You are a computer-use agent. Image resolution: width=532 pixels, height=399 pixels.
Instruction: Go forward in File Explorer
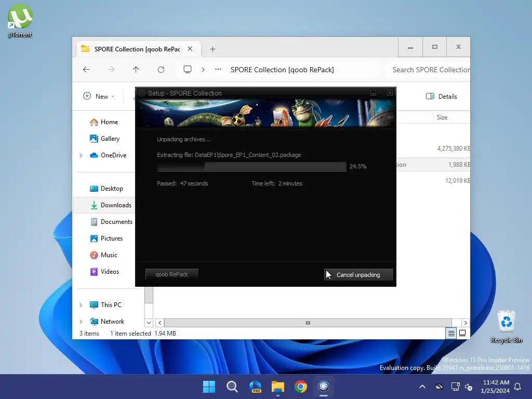point(111,70)
